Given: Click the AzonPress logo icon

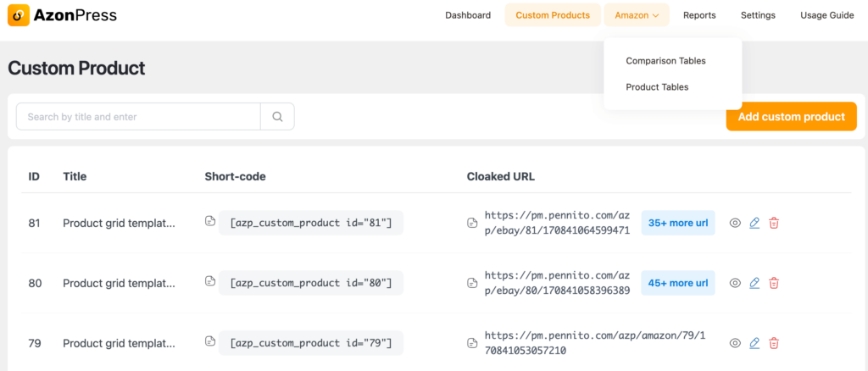Looking at the screenshot, I should 18,15.
